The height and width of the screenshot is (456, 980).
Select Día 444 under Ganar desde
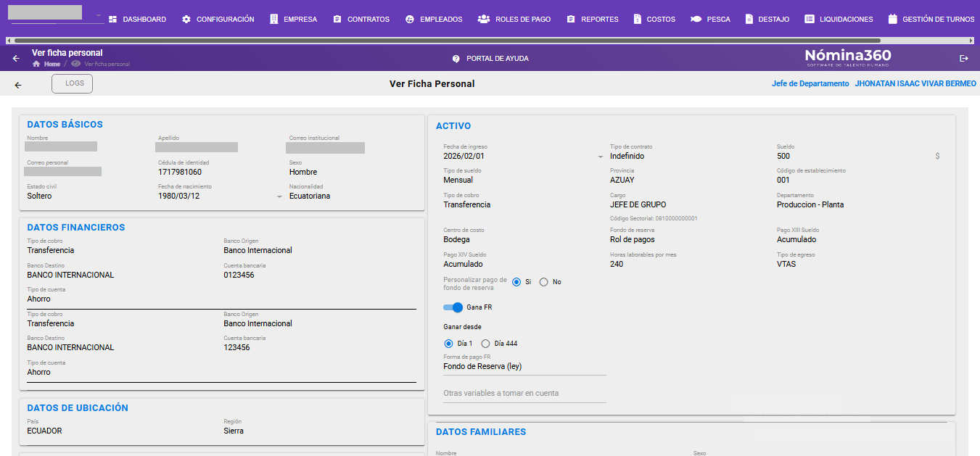click(486, 344)
